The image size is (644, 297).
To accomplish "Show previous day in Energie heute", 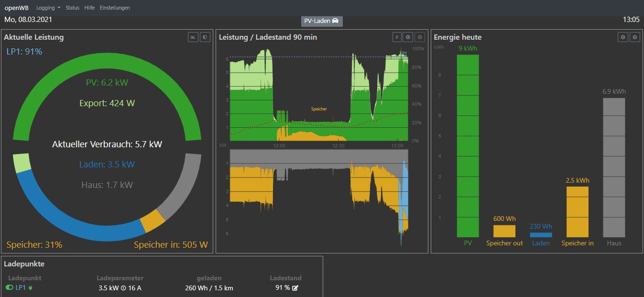I will pyautogui.click(x=623, y=37).
